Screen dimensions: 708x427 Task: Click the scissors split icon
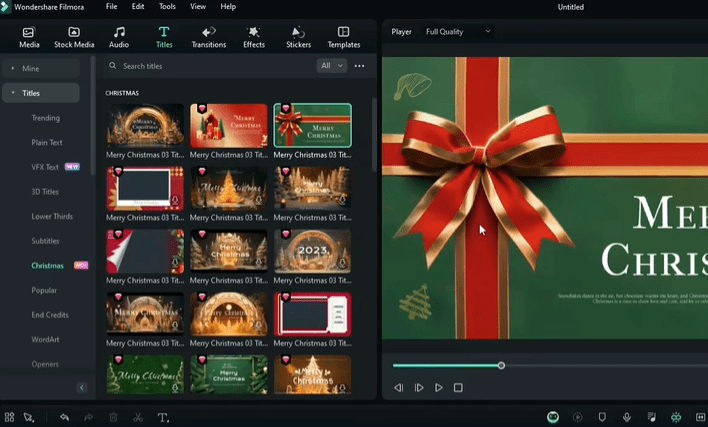click(x=138, y=417)
